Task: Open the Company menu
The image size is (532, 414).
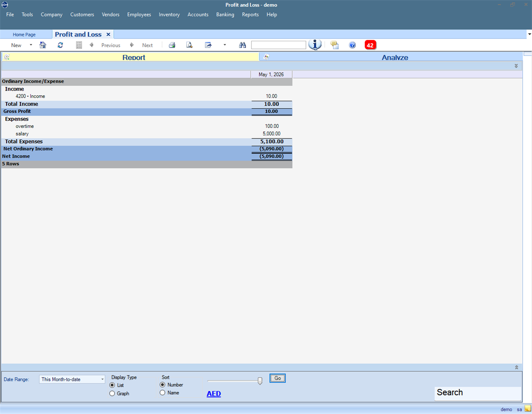Action: 51,15
